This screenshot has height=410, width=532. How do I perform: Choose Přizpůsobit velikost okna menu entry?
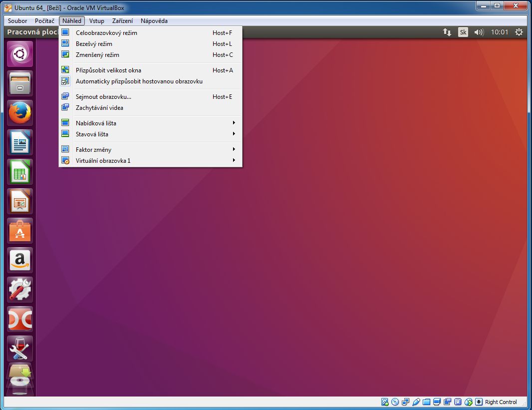pos(151,70)
